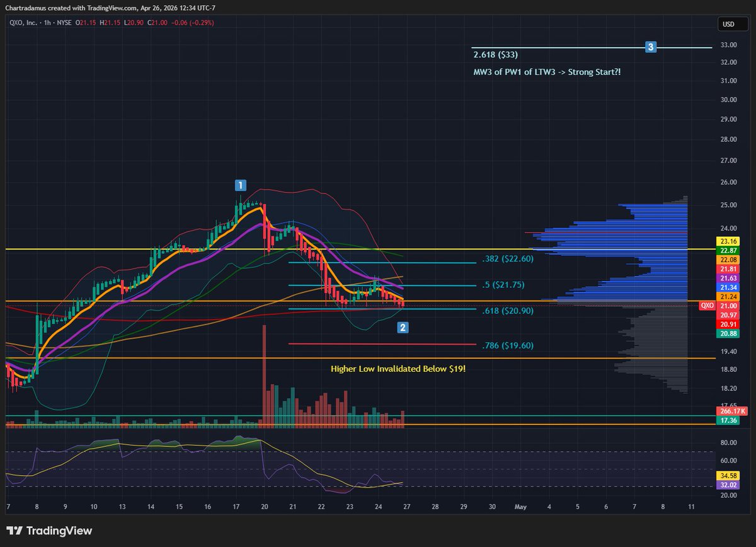This screenshot has height=547, width=756.
Task: Click the 20 date on time axis
Action: [265, 506]
